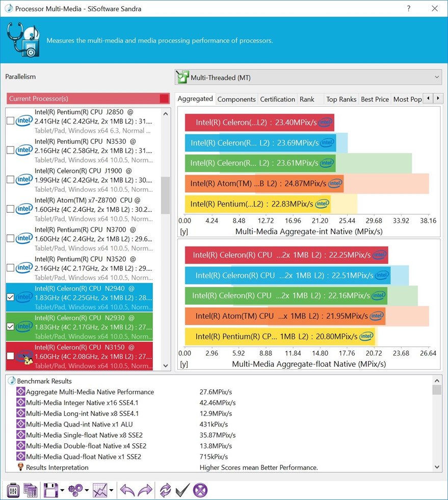
Task: Click Intel logo beside Pentium J2850
Action: (24, 121)
